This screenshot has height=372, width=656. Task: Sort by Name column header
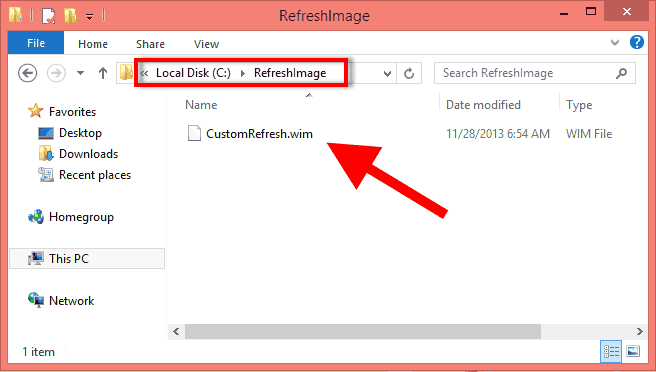[201, 105]
